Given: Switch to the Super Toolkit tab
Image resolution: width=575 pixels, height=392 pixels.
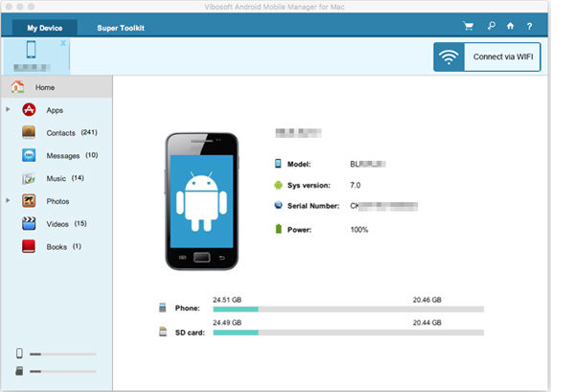Looking at the screenshot, I should [121, 28].
